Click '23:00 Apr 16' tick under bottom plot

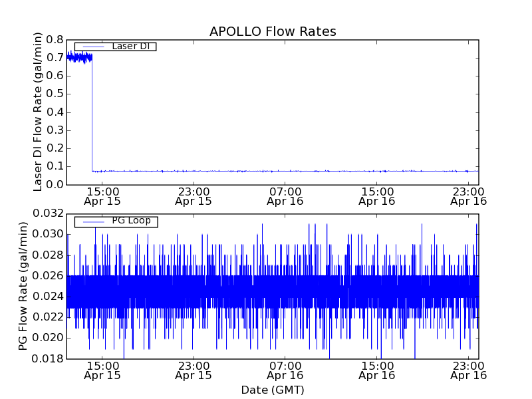pos(468,370)
